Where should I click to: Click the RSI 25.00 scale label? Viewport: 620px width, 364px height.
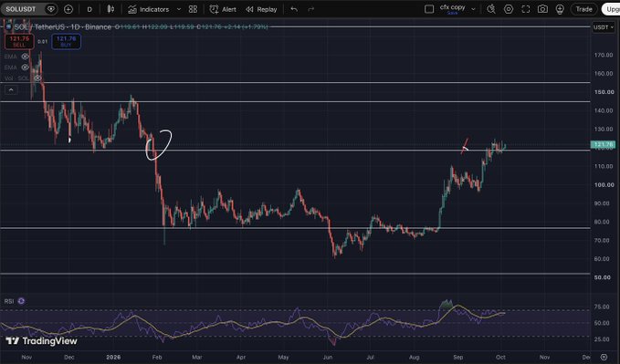pos(602,339)
